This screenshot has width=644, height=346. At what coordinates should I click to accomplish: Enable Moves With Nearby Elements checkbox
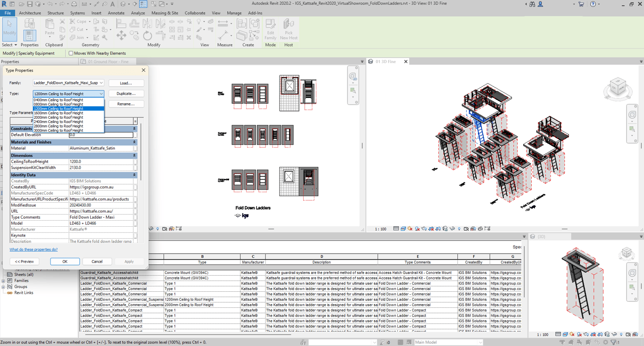coord(71,53)
